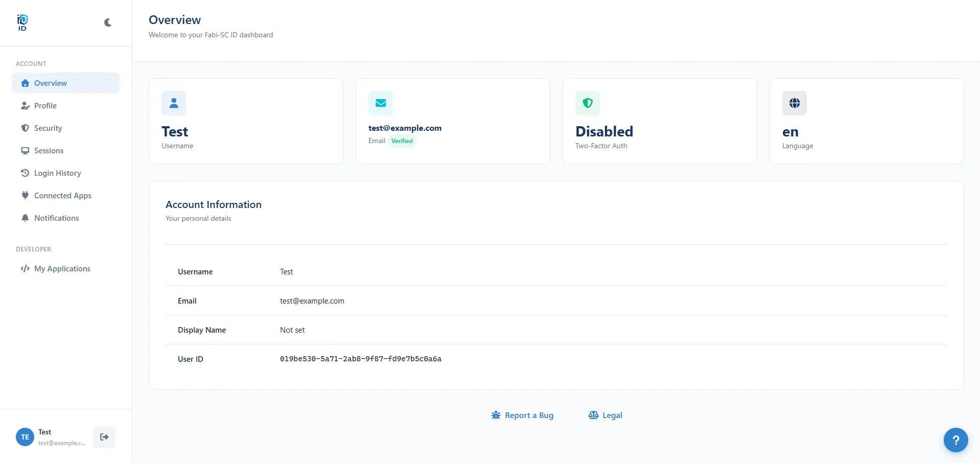
Task: Click the logout icon beside the user name
Action: coord(104,437)
